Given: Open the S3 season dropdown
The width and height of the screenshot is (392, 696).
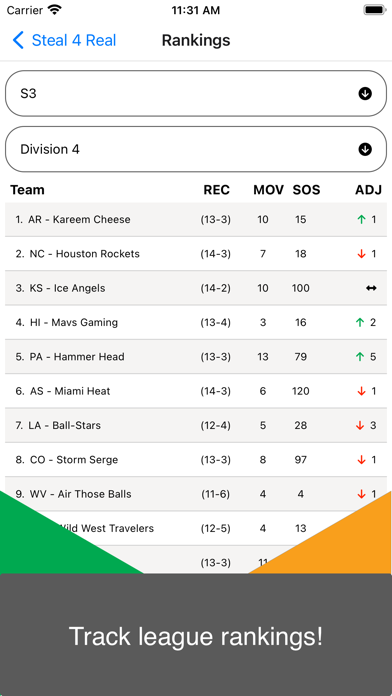Looking at the screenshot, I should [196, 94].
